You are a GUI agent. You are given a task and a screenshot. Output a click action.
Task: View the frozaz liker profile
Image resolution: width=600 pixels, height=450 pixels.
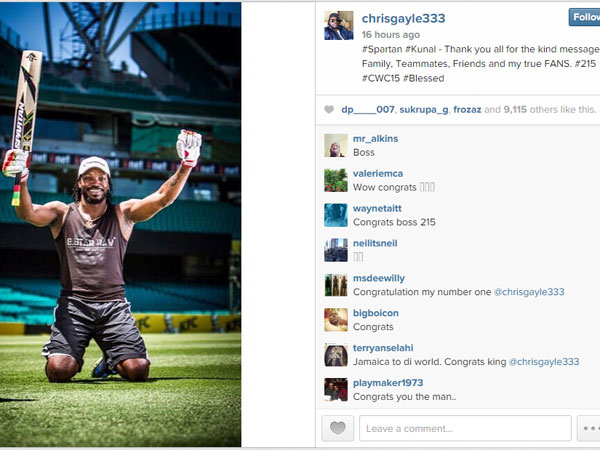click(467, 110)
